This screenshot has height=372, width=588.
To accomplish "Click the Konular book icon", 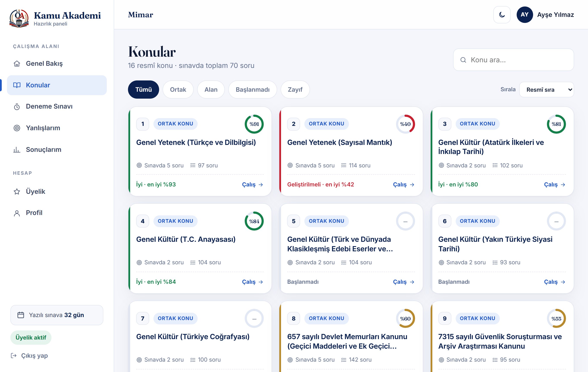I will 17,85.
